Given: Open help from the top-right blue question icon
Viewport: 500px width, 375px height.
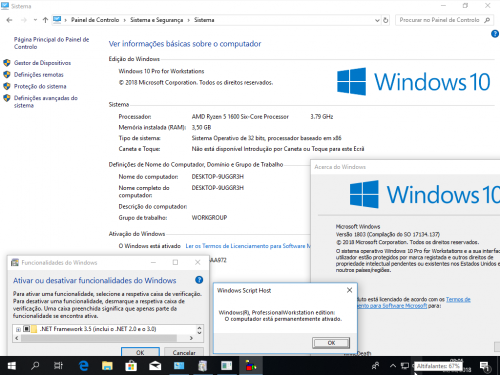Looking at the screenshot, I should point(495,34).
